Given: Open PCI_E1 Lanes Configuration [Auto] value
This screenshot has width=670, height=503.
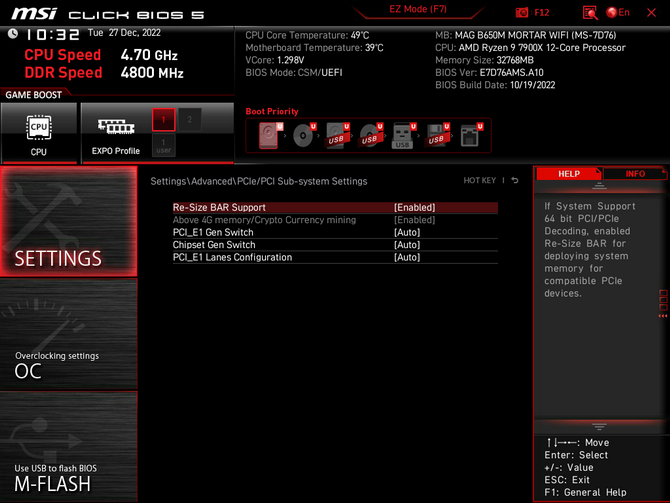Looking at the screenshot, I should tap(407, 257).
